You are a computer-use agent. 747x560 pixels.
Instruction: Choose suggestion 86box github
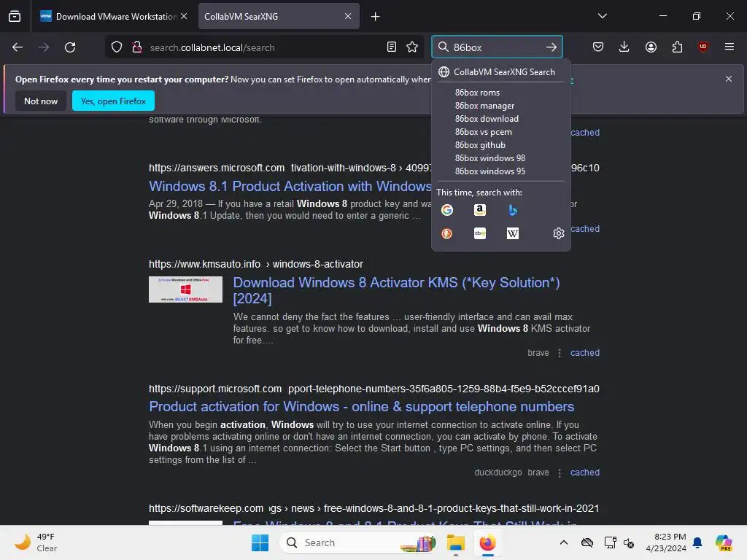click(480, 145)
